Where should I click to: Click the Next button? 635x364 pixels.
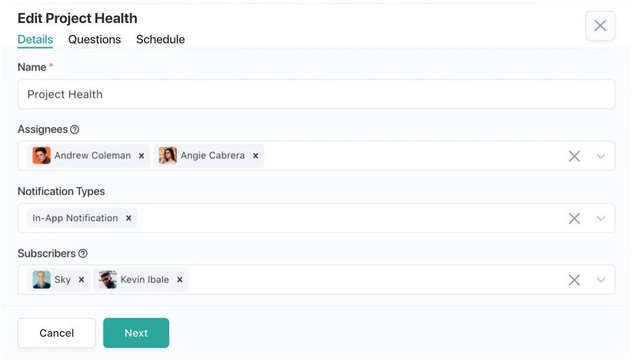point(136,332)
